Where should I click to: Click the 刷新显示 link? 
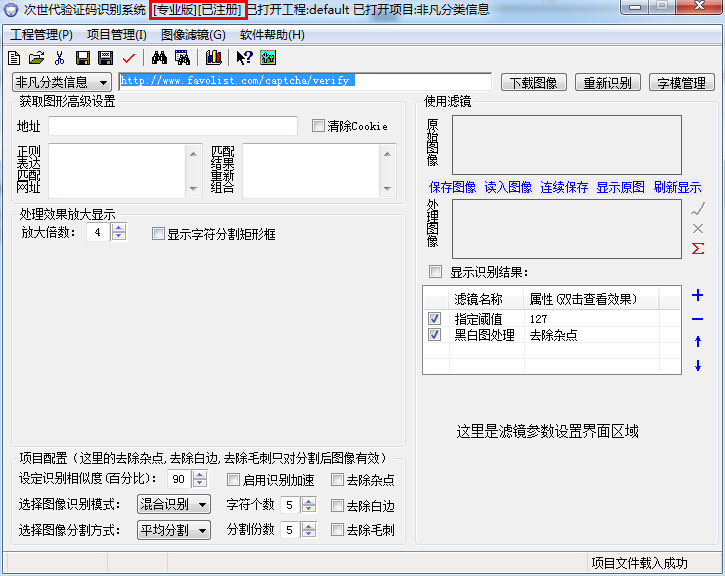pos(677,187)
